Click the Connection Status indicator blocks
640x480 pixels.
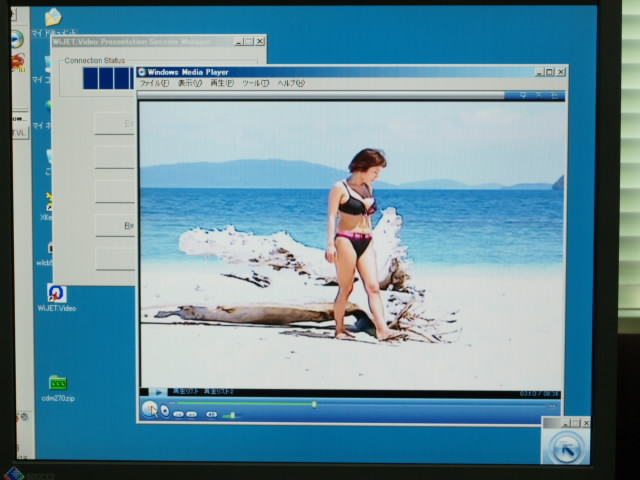107,78
